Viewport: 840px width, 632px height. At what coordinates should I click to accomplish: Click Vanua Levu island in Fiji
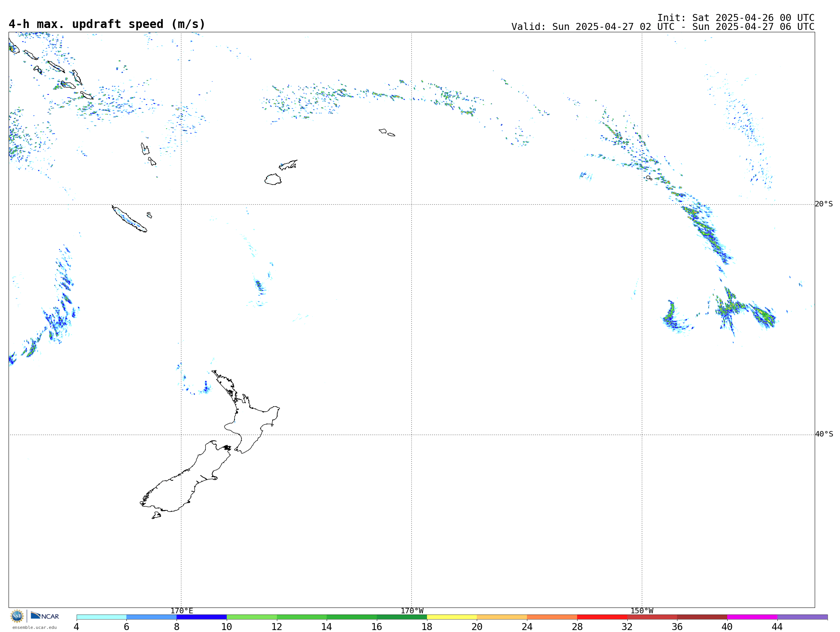[x=288, y=165]
